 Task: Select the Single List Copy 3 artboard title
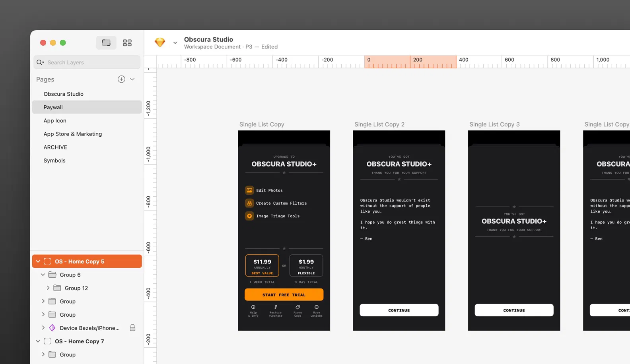pos(494,124)
